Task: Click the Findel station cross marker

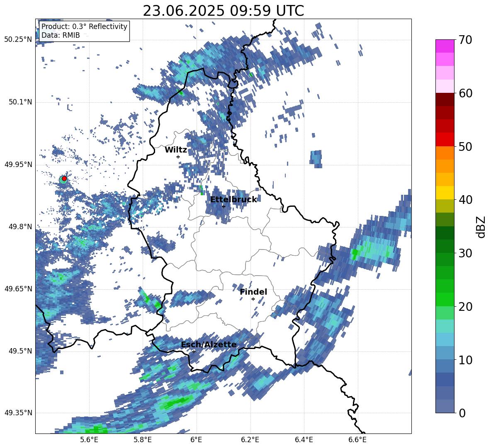Action: 253,299
